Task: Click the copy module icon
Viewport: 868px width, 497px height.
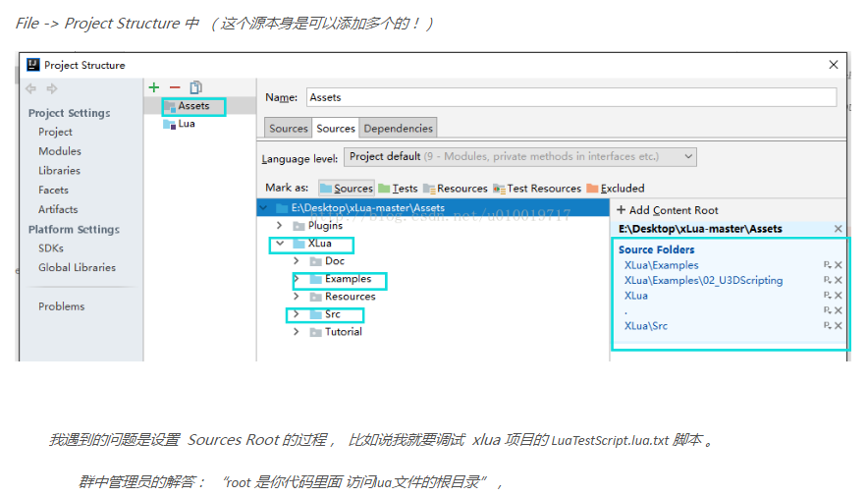Action: point(196,87)
